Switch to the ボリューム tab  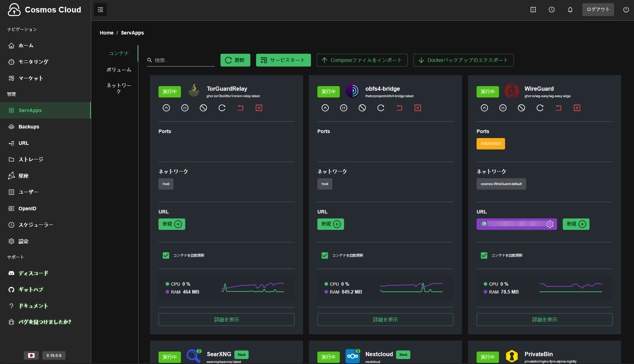(x=119, y=70)
